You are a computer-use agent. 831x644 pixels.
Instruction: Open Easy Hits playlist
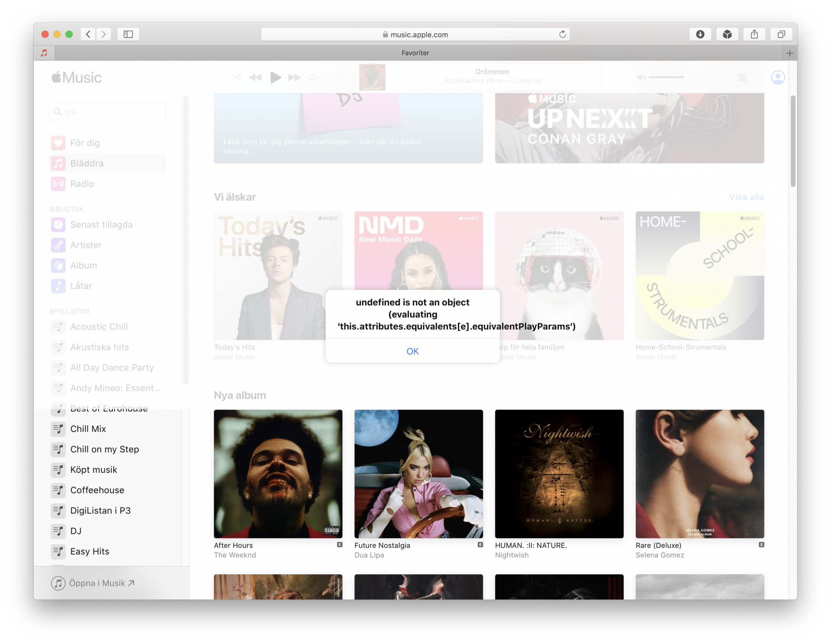click(x=107, y=551)
